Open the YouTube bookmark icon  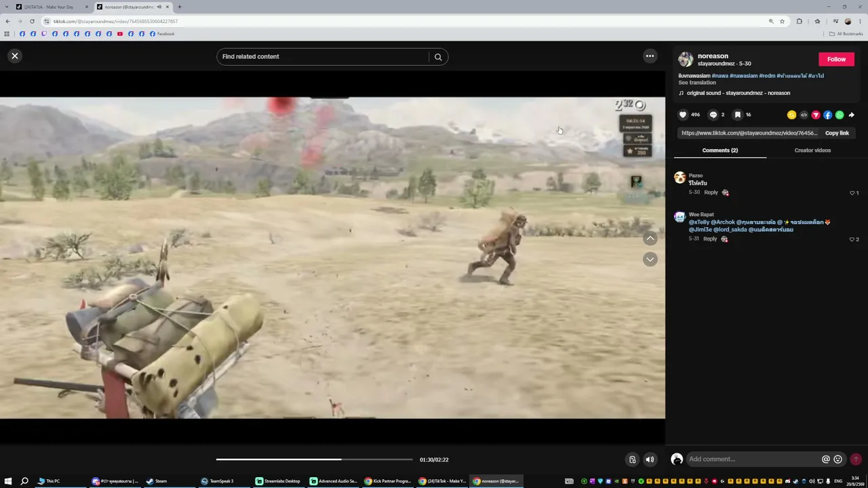[120, 34]
